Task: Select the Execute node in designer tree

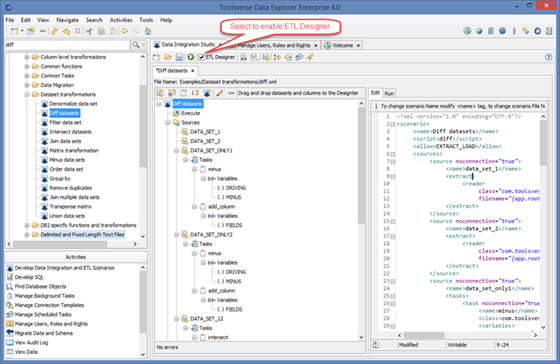Action: point(191,113)
